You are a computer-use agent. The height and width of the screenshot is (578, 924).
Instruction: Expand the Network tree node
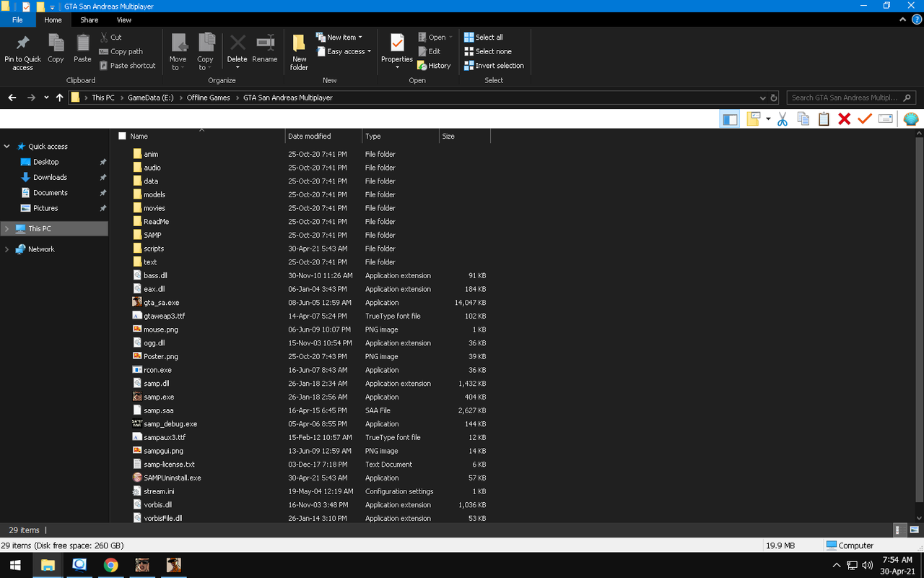tap(7, 249)
